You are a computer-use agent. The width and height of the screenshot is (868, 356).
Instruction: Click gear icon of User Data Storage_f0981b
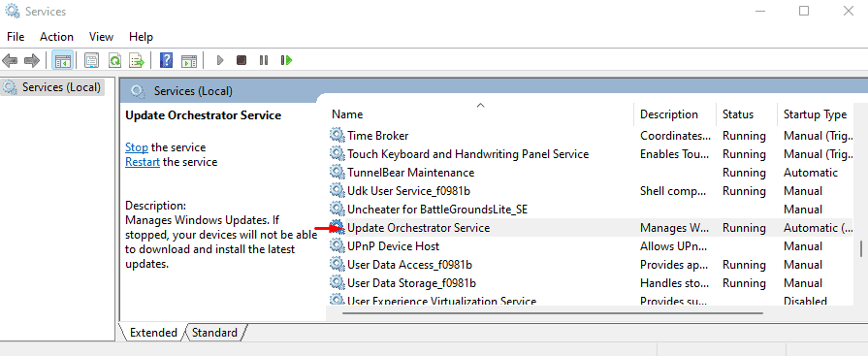point(338,283)
